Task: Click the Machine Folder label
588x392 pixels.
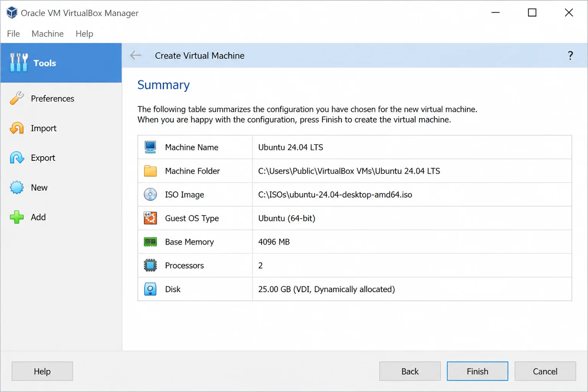Action: pos(193,171)
